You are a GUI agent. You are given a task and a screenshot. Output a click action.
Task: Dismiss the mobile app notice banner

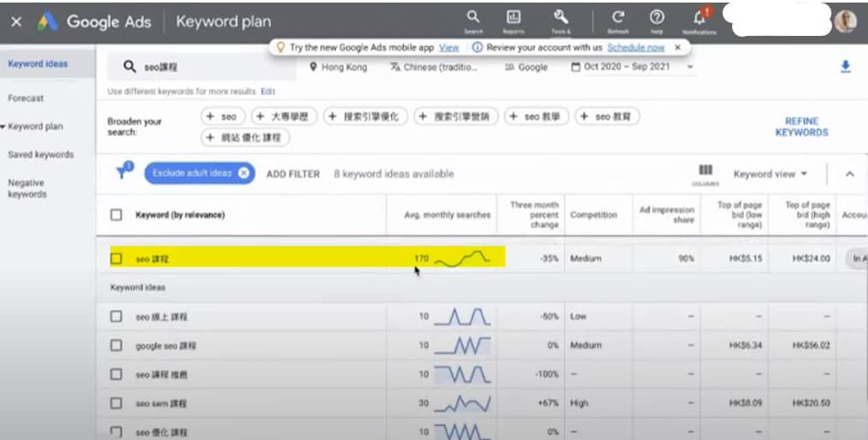tap(677, 48)
